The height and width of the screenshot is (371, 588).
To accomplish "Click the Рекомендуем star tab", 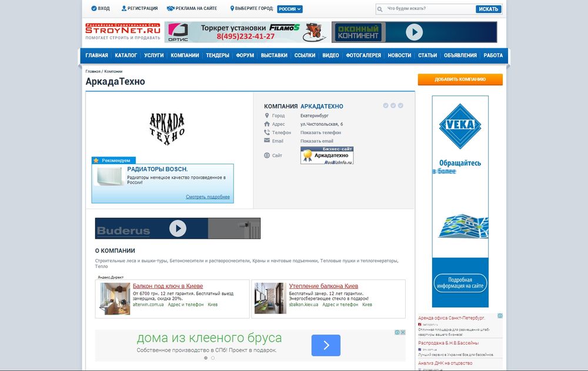I will point(113,160).
